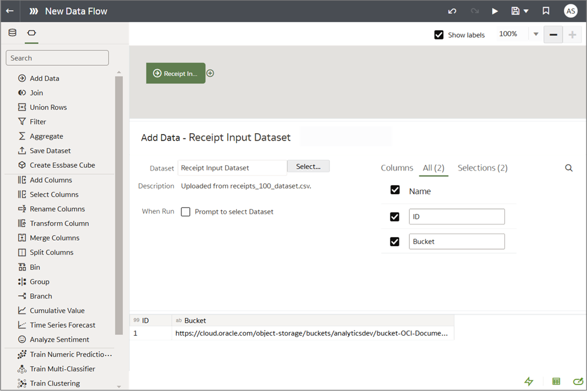Enable Prompt to select Dataset checkbox
This screenshot has height=392, width=587.
coord(186,212)
